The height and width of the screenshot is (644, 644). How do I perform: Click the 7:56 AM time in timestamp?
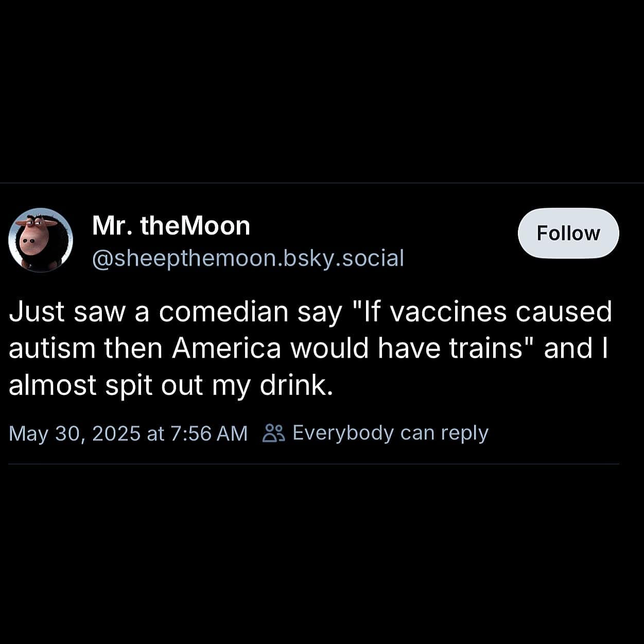(x=208, y=433)
